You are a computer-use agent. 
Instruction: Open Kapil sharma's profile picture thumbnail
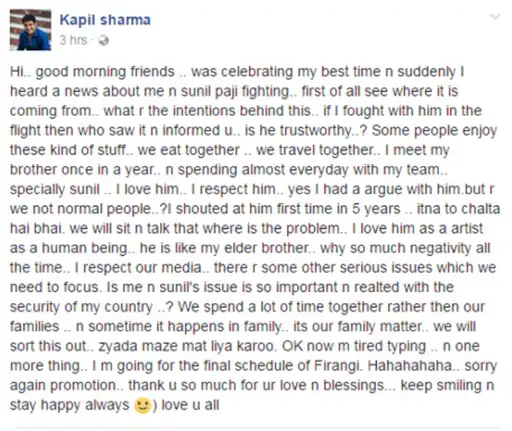click(x=30, y=30)
